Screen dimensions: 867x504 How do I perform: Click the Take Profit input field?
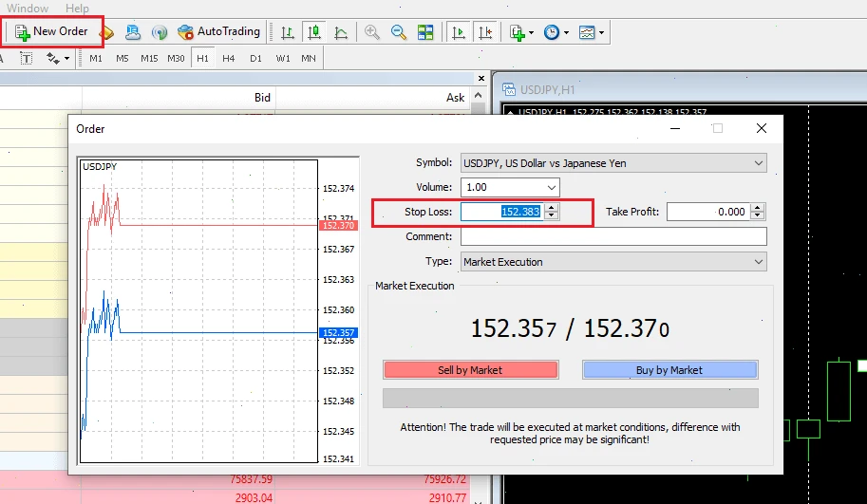[x=708, y=212]
